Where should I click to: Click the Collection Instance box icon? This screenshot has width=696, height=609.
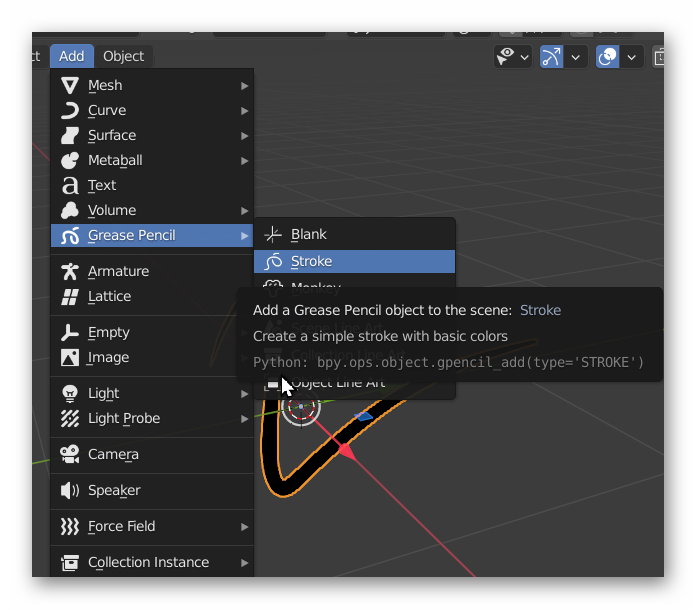(x=70, y=562)
